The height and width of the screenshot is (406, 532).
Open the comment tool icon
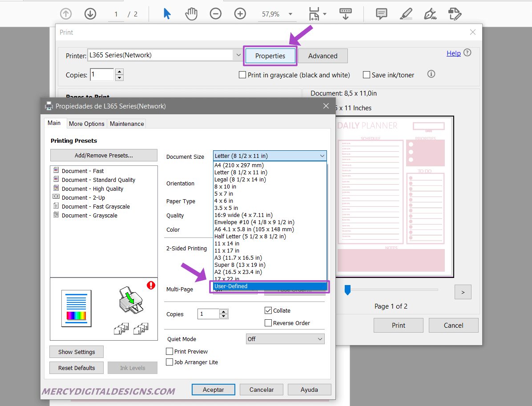click(x=381, y=14)
